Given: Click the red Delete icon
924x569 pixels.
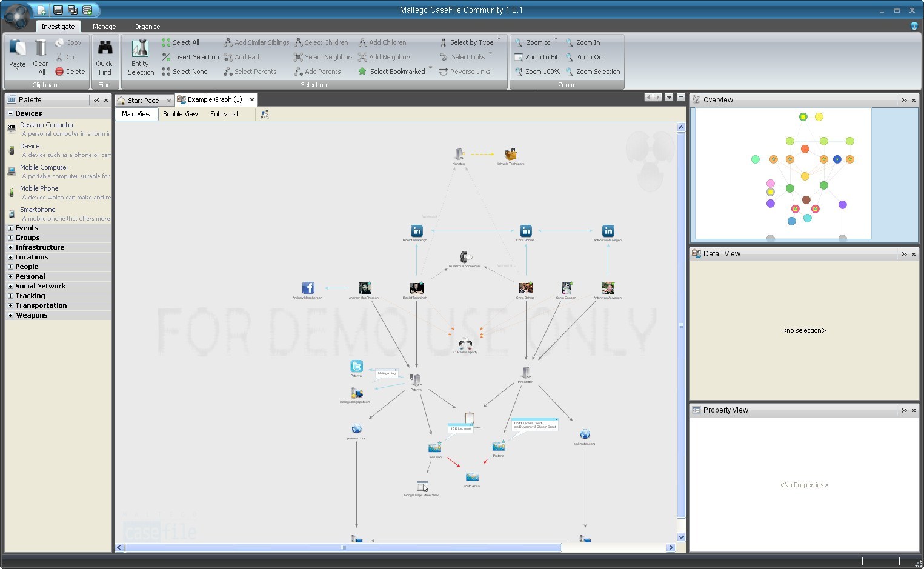Looking at the screenshot, I should [59, 72].
